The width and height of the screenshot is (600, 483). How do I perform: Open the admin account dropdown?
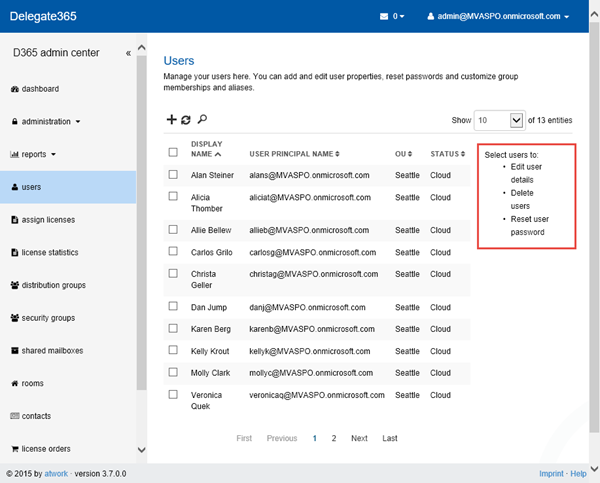[499, 17]
